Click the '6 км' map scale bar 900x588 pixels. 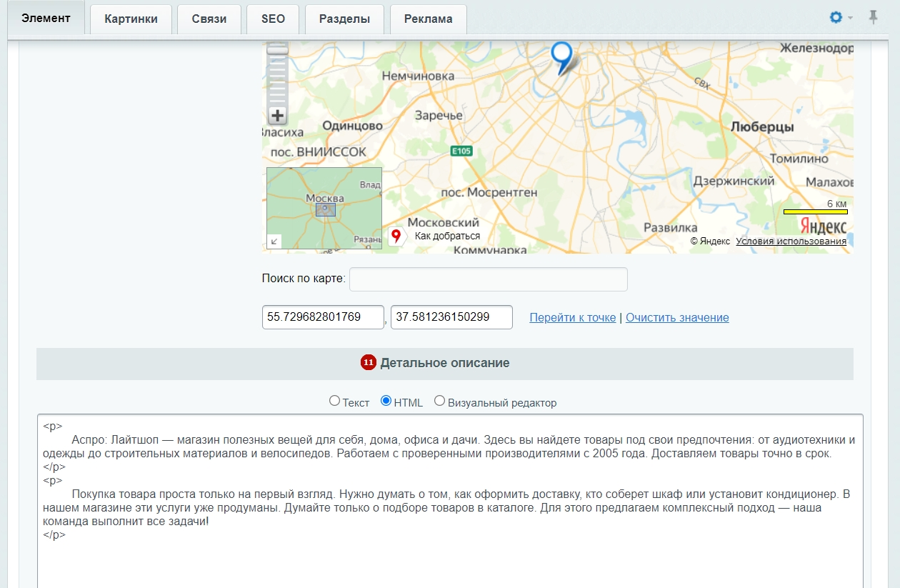815,211
